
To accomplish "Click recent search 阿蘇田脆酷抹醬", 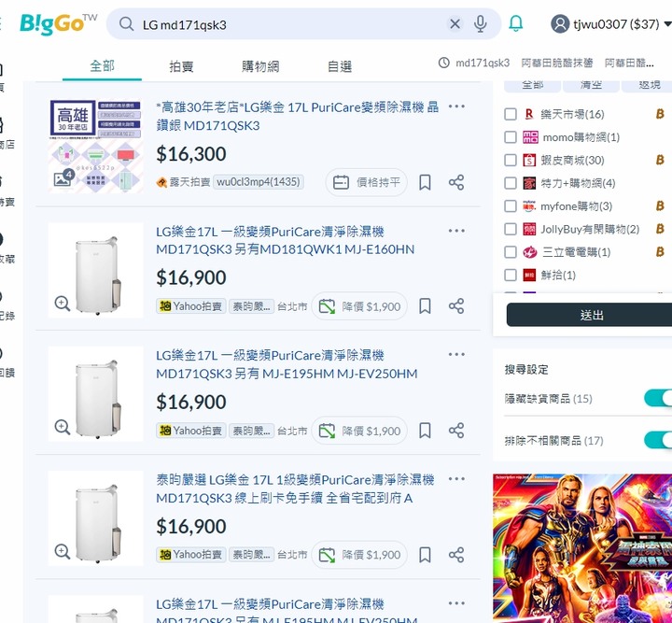I will coord(556,63).
